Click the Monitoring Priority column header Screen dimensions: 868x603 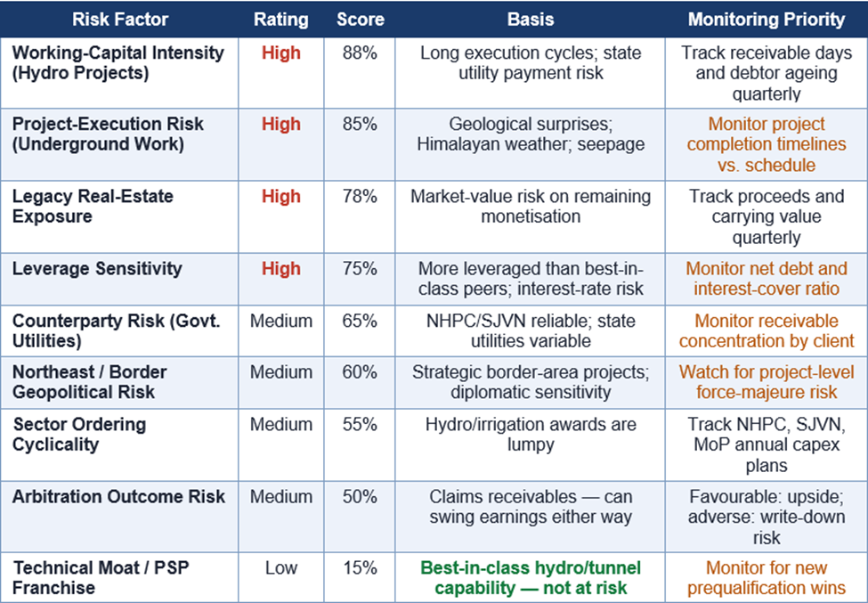point(767,19)
